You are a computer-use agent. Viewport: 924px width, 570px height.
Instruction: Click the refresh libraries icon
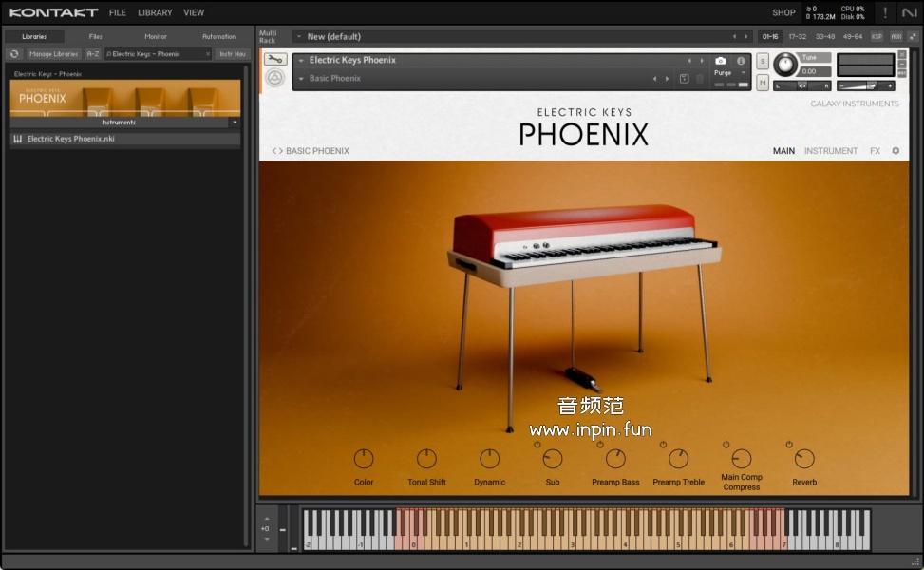pyautogui.click(x=14, y=53)
